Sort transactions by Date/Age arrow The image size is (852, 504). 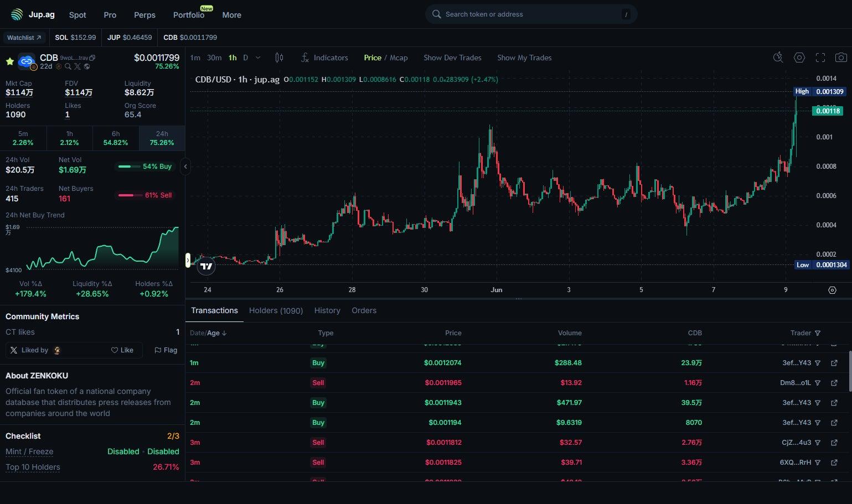click(x=224, y=333)
